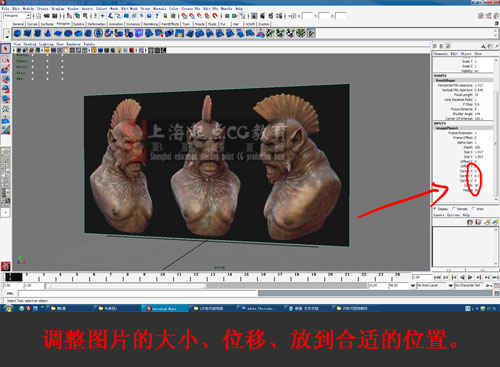Play animation backwards
This screenshot has width=500, height=367.
pos(462,277)
